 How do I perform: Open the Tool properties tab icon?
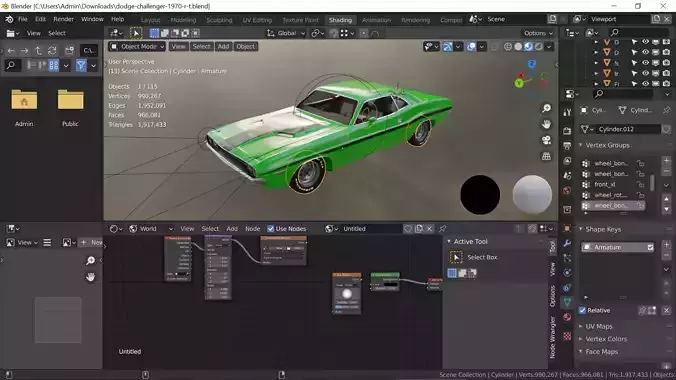[x=567, y=113]
